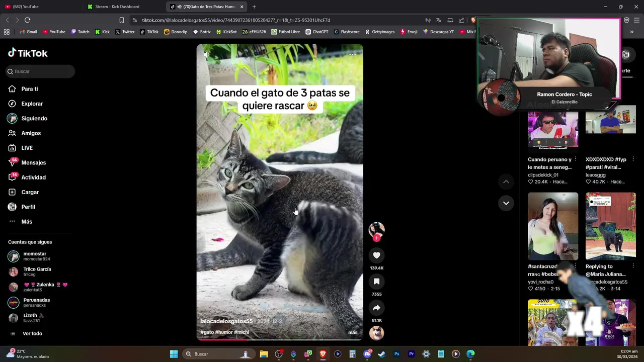Go to previous video with up chevron
This screenshot has height=362, width=644.
point(506,182)
